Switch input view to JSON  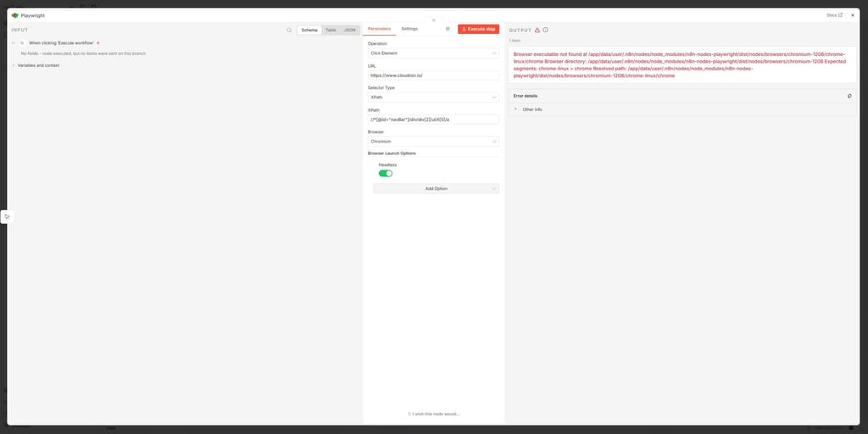pyautogui.click(x=349, y=30)
